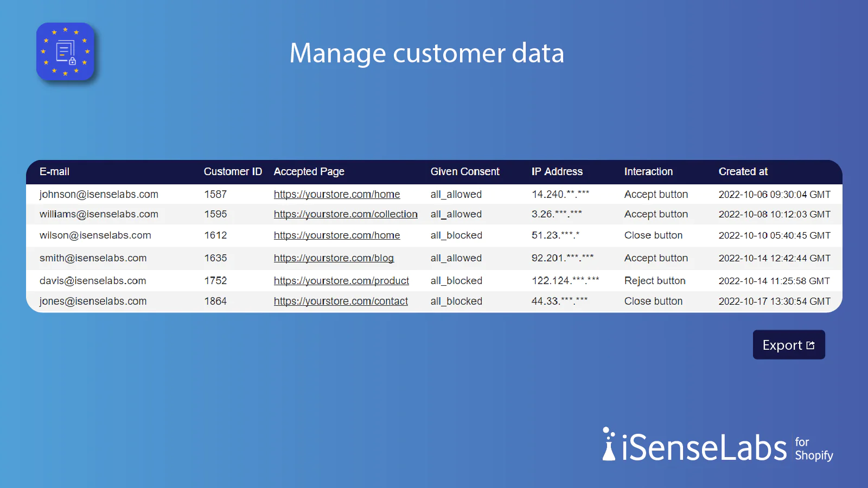Click the iSenseLabs flask logo
This screenshot has width=868, height=488.
coord(609,444)
